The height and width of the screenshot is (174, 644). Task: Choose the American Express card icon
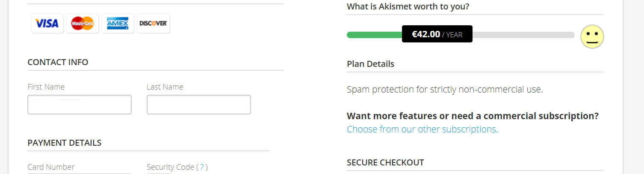[118, 23]
